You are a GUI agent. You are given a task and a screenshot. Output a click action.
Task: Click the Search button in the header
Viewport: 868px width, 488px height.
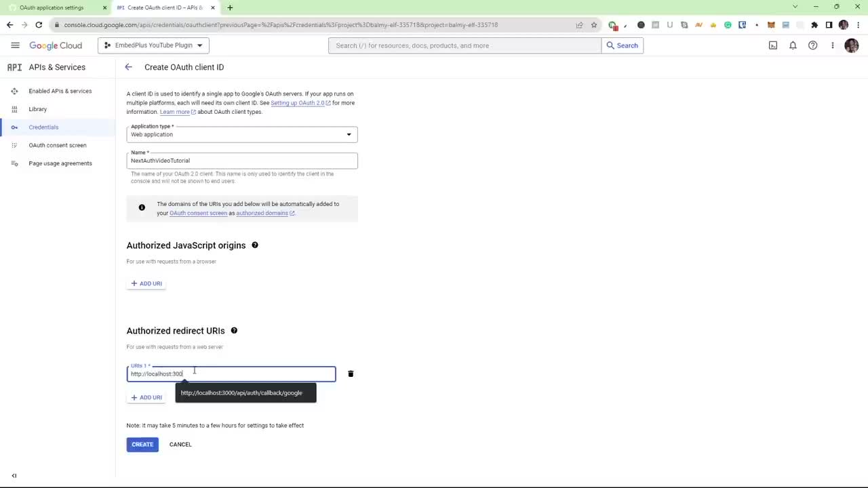pyautogui.click(x=623, y=45)
